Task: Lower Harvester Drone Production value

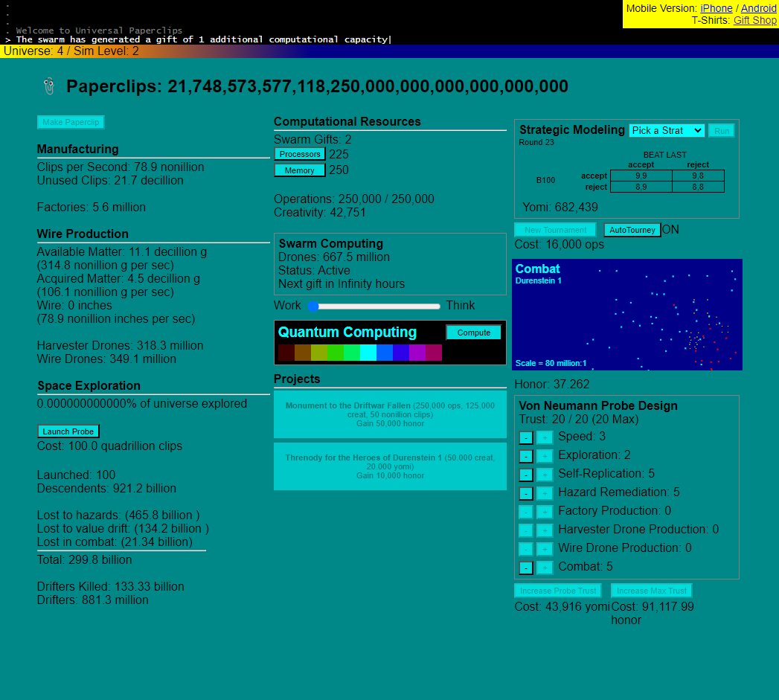Action: pos(525,530)
